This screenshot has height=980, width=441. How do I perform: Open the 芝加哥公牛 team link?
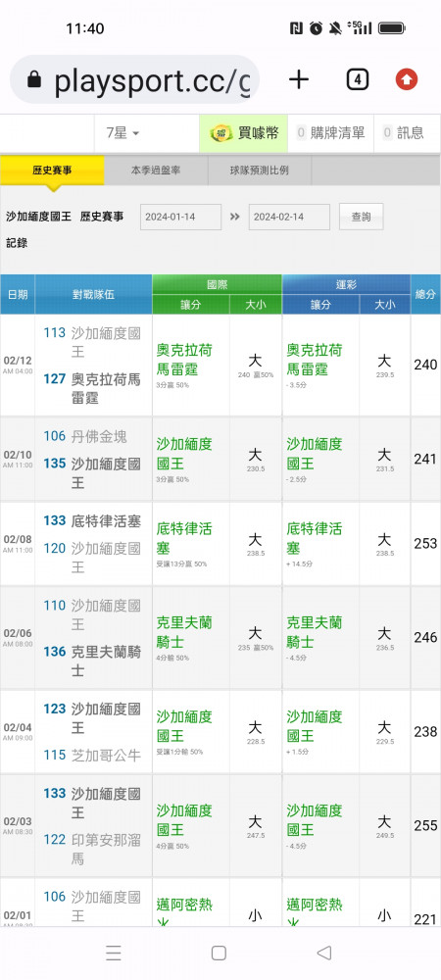(106, 755)
